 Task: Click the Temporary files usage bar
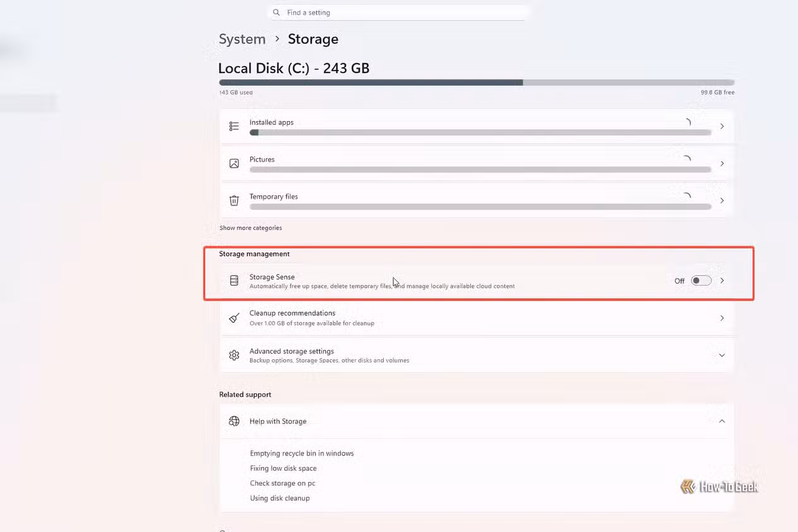pyautogui.click(x=480, y=207)
